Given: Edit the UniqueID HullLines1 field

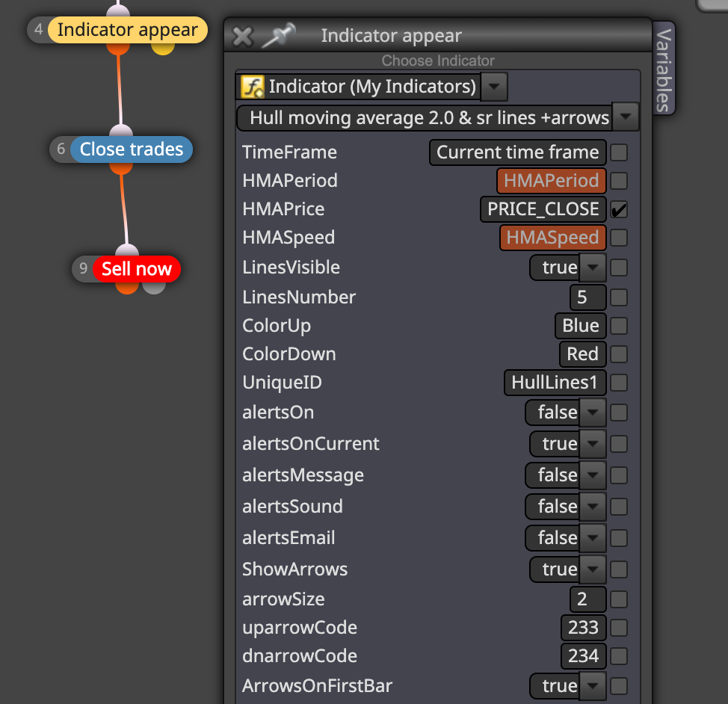Looking at the screenshot, I should (555, 383).
